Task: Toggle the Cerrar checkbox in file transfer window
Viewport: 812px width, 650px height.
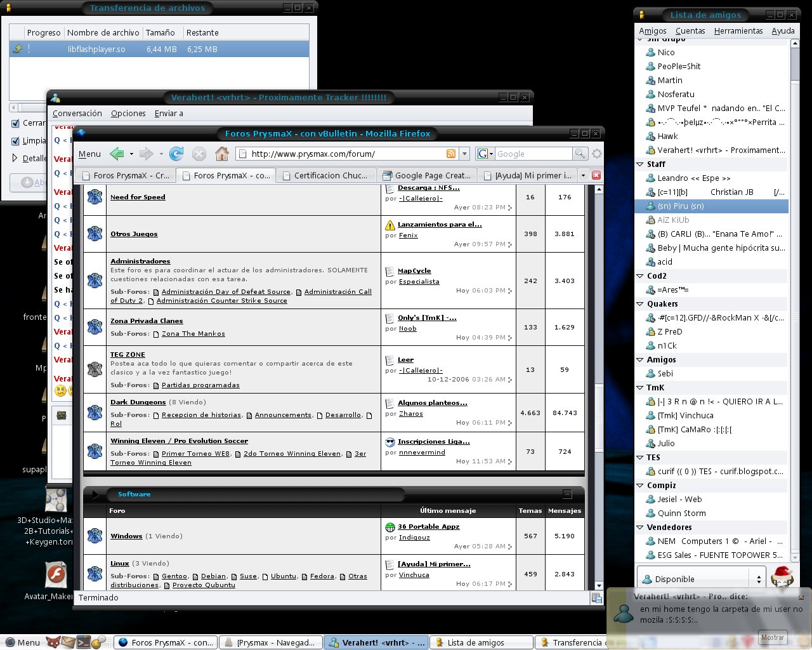Action: click(15, 123)
